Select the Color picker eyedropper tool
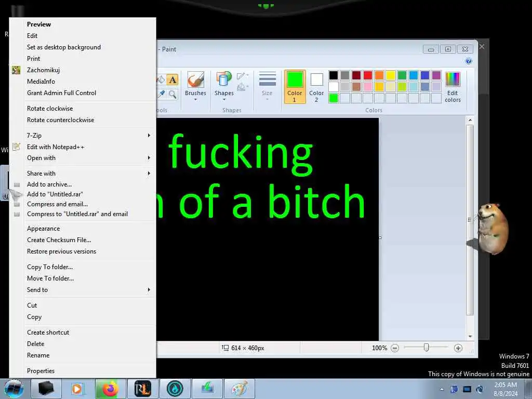The width and height of the screenshot is (532, 399). [x=162, y=94]
